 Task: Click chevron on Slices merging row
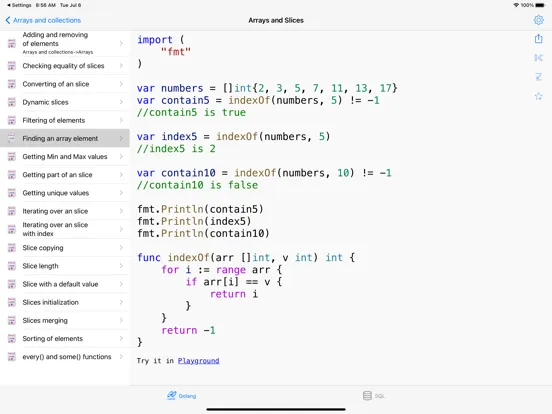(x=121, y=320)
